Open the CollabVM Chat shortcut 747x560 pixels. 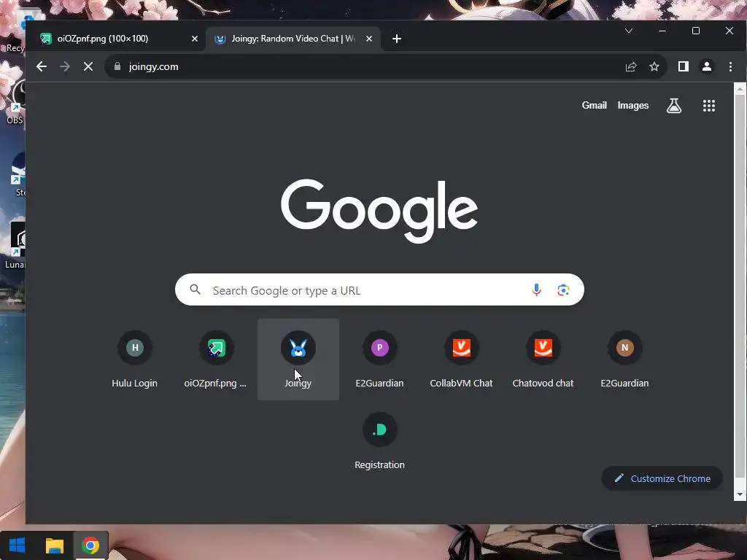[462, 359]
